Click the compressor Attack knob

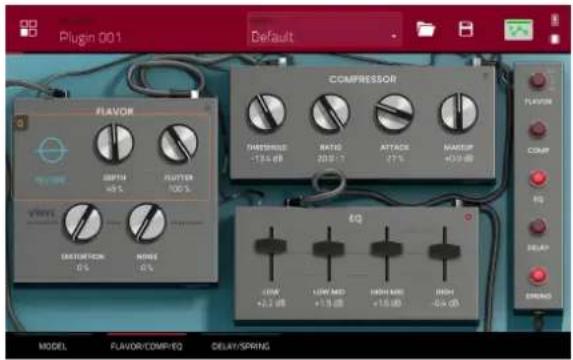coord(395,113)
